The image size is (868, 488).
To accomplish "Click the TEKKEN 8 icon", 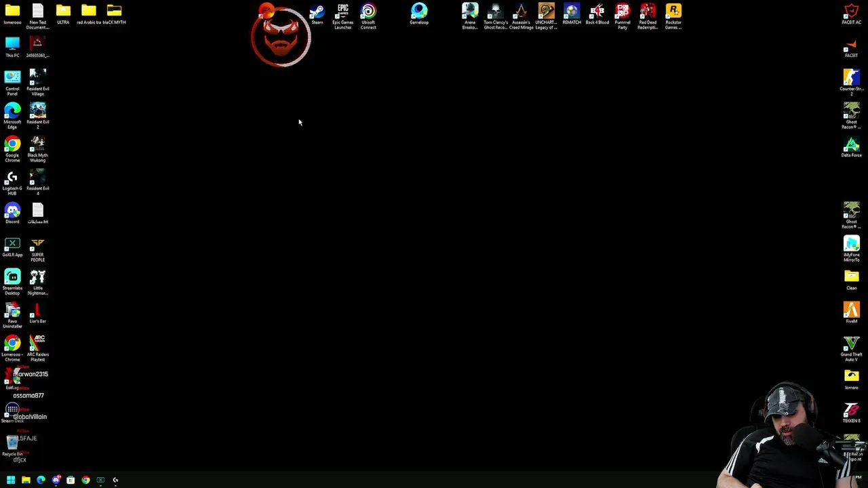I will pyautogui.click(x=852, y=413).
